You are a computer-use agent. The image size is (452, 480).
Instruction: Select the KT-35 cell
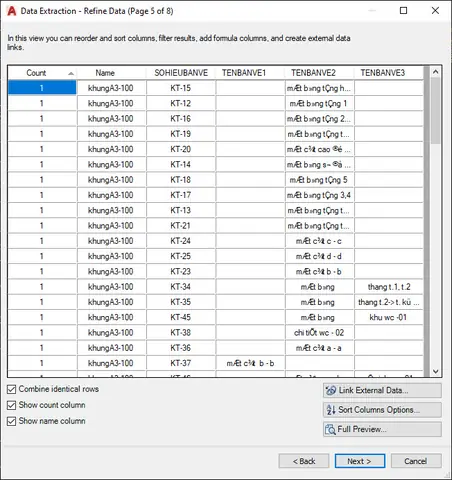[x=181, y=302]
